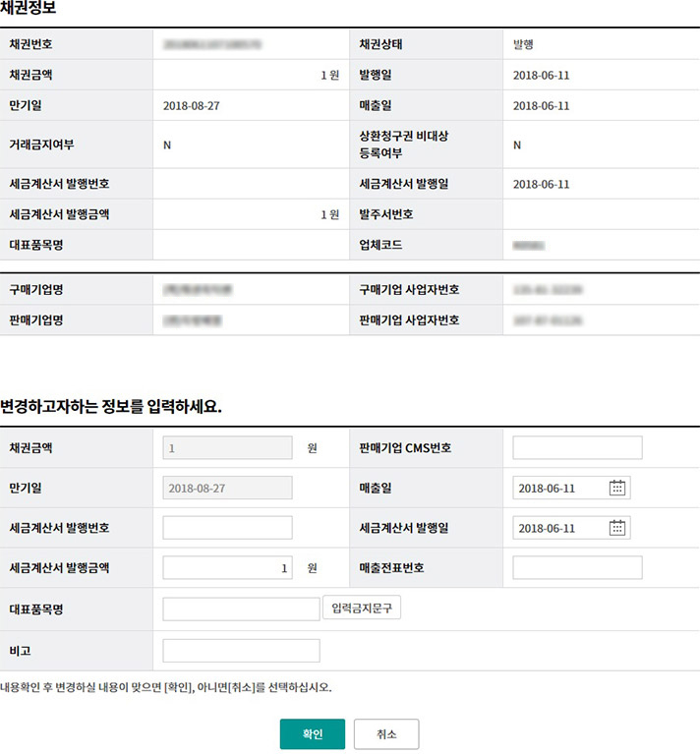Image resolution: width=700 pixels, height=754 pixels.
Task: Open the calendar picker for 매출일
Action: (x=617, y=488)
